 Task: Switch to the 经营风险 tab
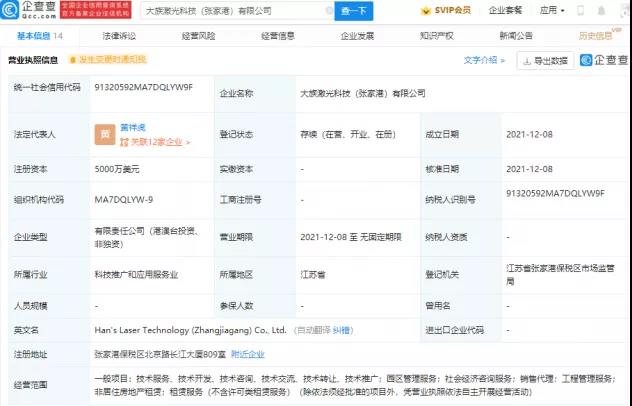coord(198,36)
